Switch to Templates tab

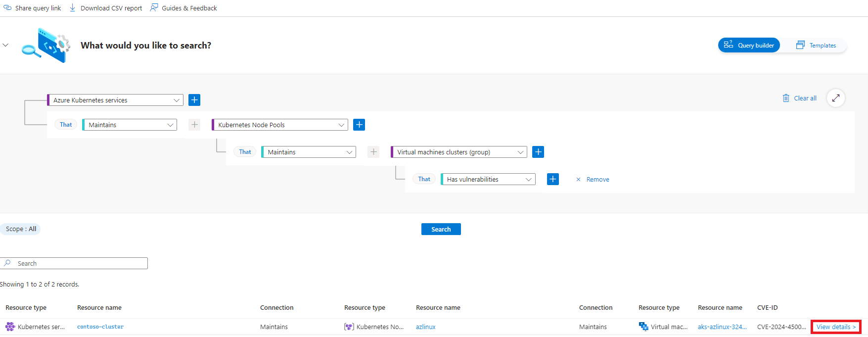(816, 45)
